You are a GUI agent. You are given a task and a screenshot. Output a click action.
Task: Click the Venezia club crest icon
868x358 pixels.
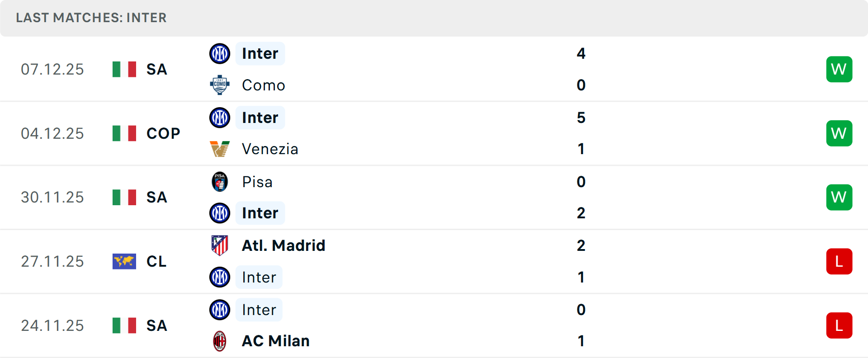click(x=220, y=149)
